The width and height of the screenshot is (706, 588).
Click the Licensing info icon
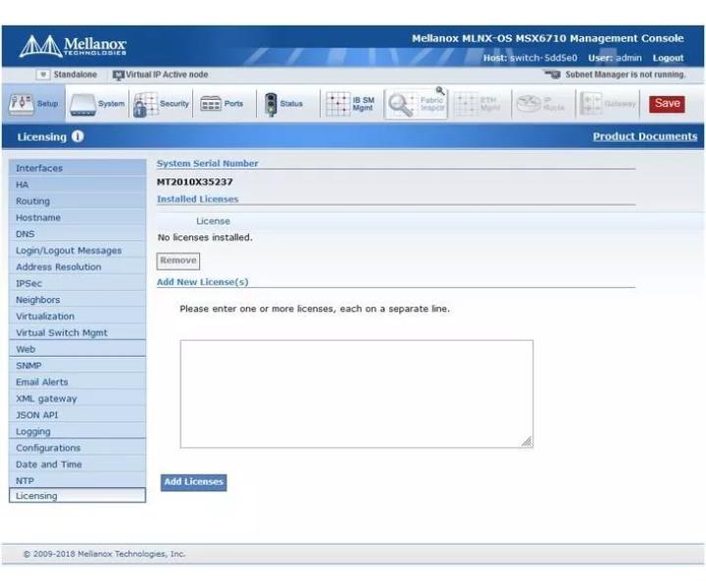[77, 136]
